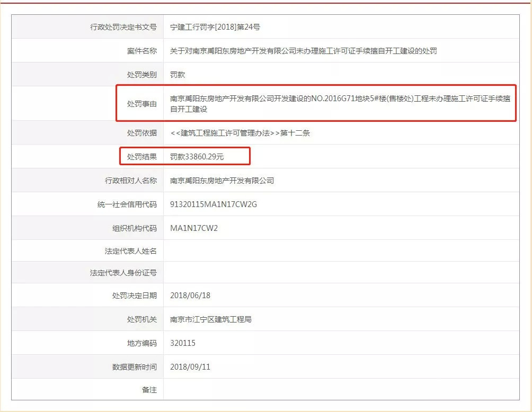Select the 处罚依据 label
This screenshot has height=412, width=532.
(x=142, y=133)
